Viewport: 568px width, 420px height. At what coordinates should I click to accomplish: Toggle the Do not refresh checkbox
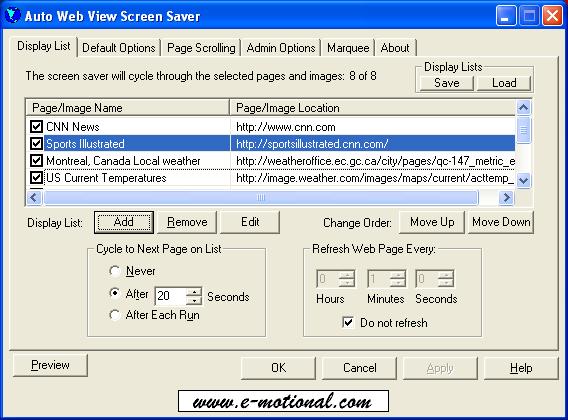348,322
